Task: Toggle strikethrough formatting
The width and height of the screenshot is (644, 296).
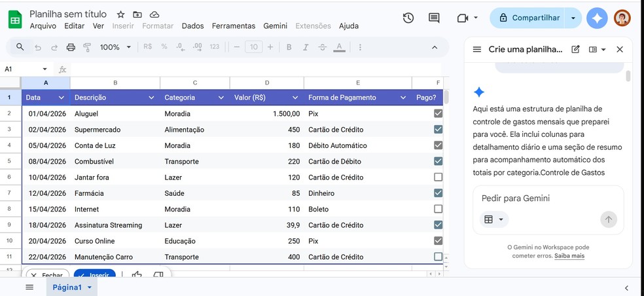Action: [x=323, y=47]
